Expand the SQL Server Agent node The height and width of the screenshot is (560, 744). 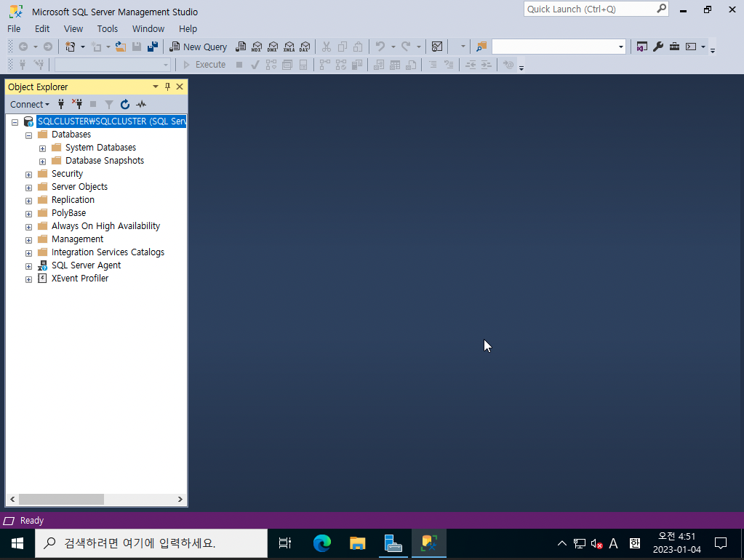point(28,266)
